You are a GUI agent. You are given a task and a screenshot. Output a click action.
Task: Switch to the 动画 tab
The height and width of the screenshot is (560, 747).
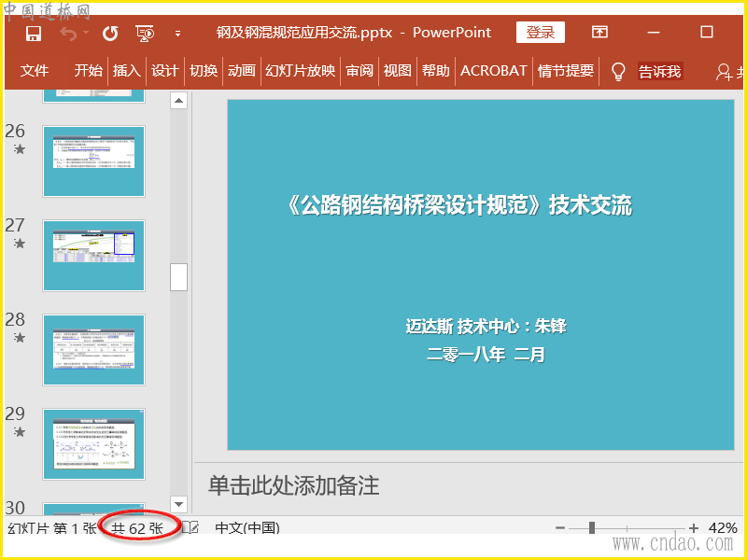coord(242,71)
